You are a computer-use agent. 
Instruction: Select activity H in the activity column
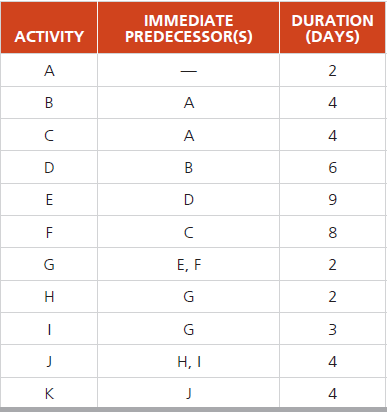[49, 297]
